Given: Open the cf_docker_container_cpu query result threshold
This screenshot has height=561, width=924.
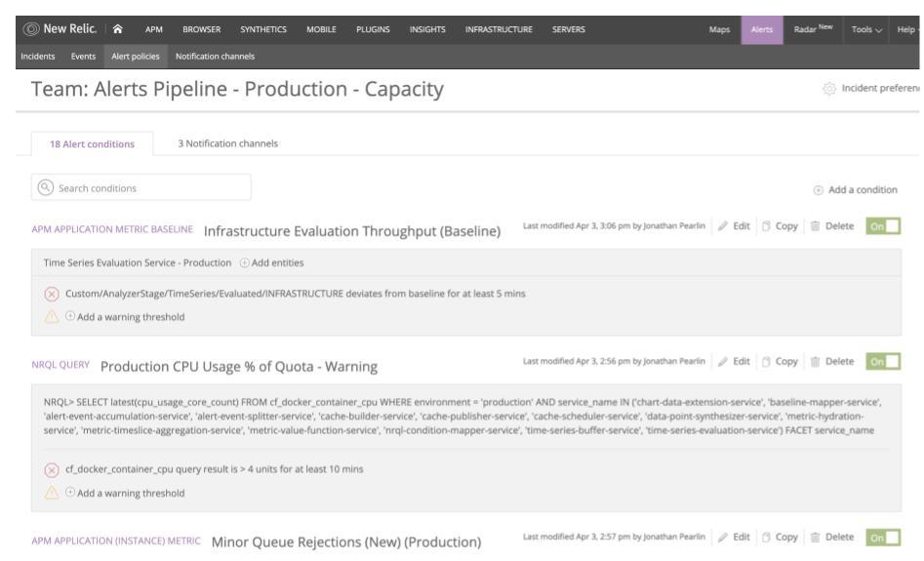Looking at the screenshot, I should (x=214, y=469).
